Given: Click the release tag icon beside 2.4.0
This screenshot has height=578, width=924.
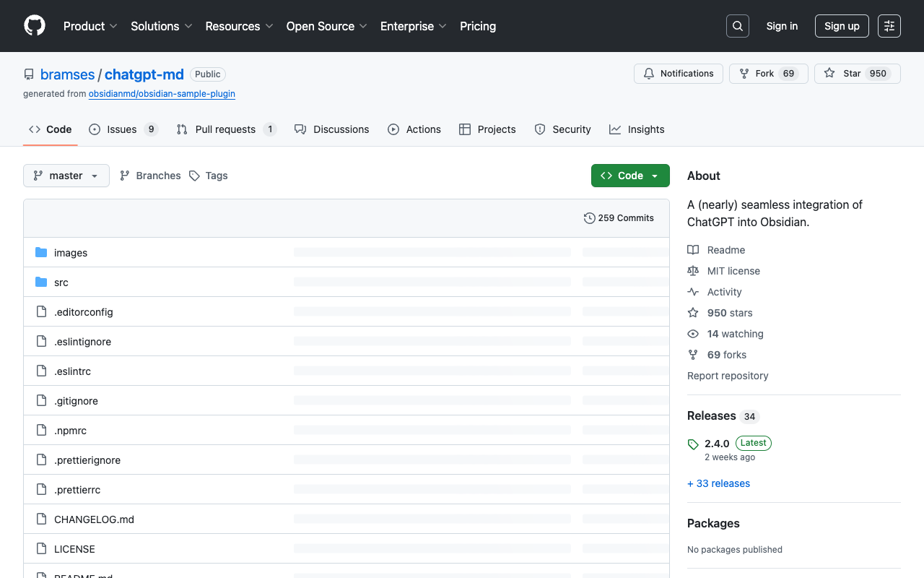Looking at the screenshot, I should tap(693, 444).
